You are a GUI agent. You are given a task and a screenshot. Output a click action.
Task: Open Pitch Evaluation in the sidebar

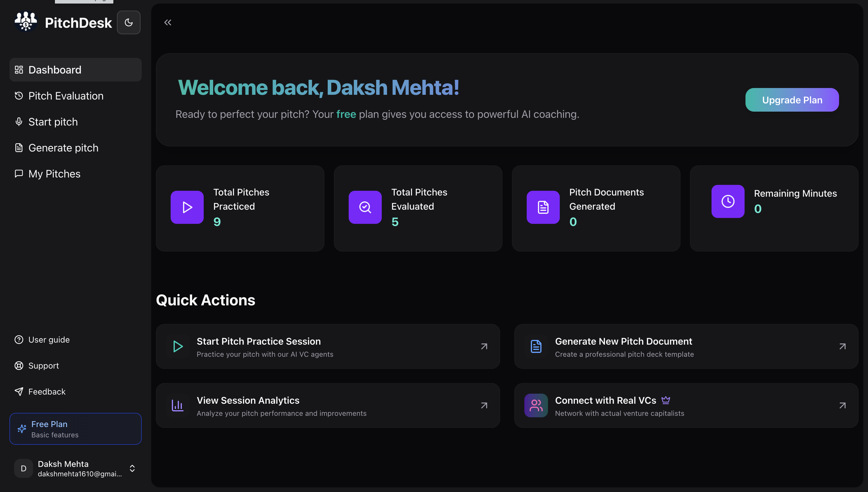point(66,96)
